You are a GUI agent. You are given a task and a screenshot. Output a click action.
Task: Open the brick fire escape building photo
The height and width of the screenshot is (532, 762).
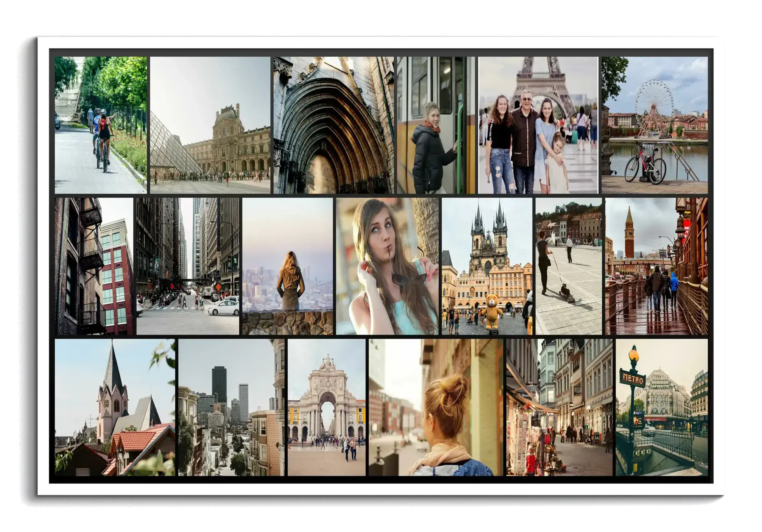[94, 266]
